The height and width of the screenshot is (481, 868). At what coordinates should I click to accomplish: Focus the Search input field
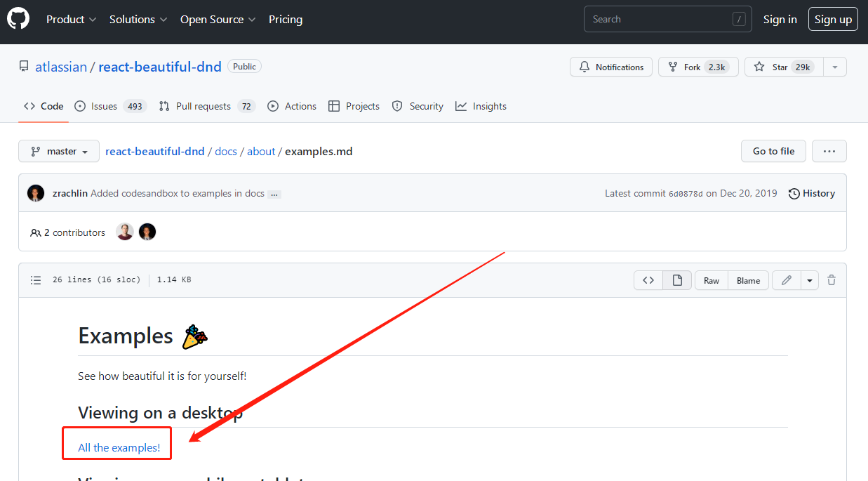[667, 20]
